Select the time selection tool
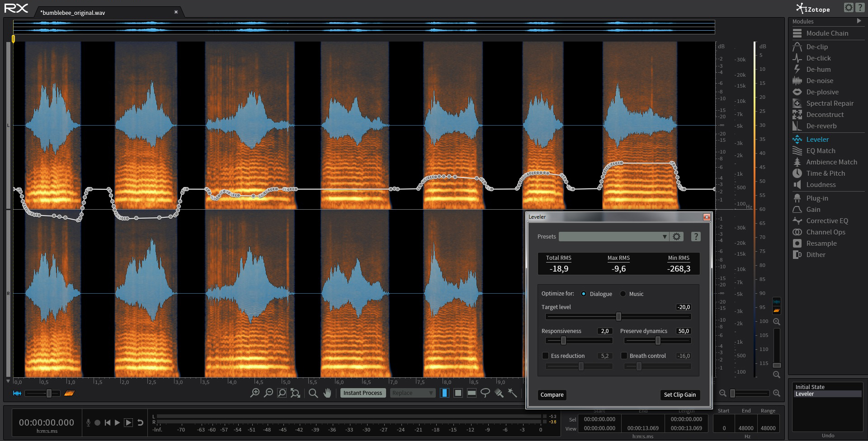The image size is (868, 441). 444,393
